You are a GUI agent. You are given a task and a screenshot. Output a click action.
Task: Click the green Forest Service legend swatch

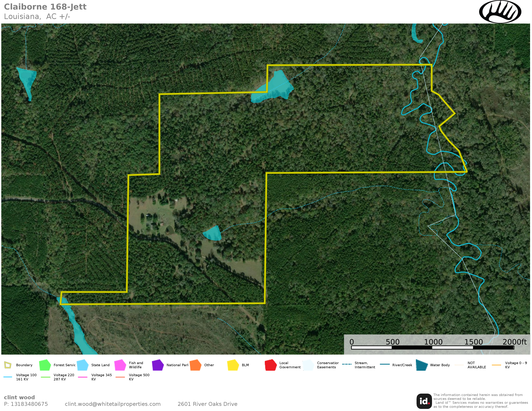pyautogui.click(x=45, y=365)
